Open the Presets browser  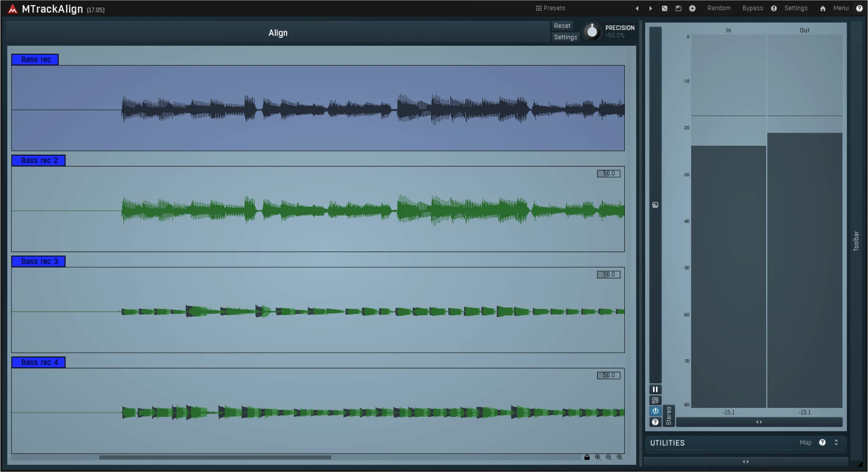(553, 8)
